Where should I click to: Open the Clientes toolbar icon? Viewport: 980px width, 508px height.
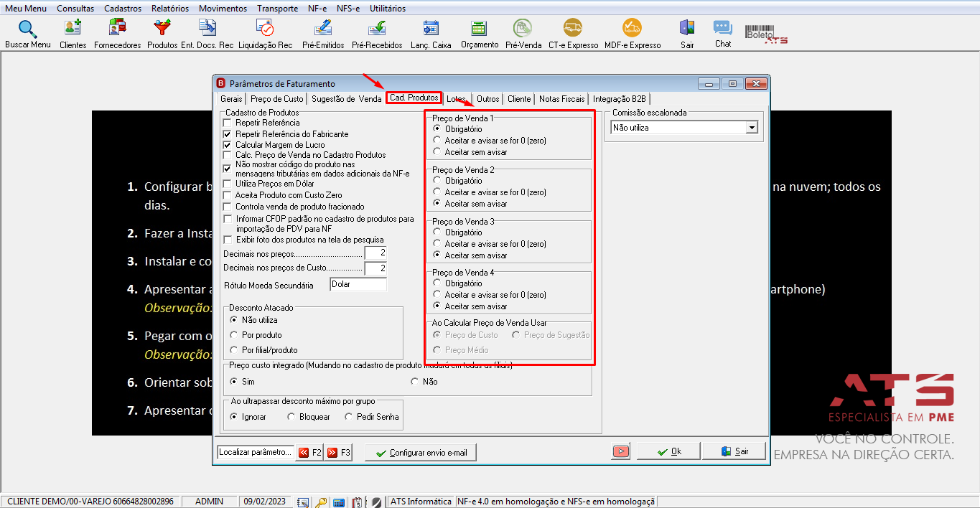pos(73,28)
